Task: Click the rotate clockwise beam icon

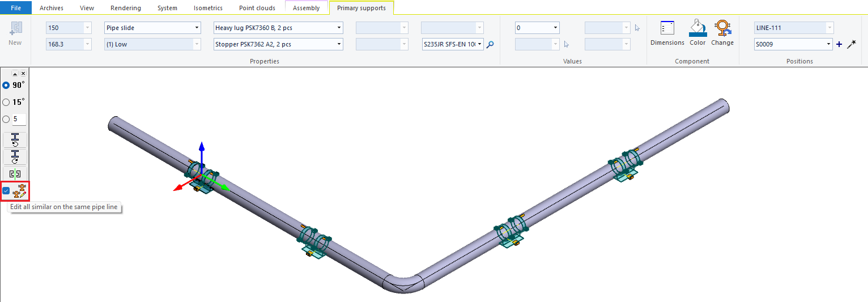Action: pyautogui.click(x=15, y=157)
